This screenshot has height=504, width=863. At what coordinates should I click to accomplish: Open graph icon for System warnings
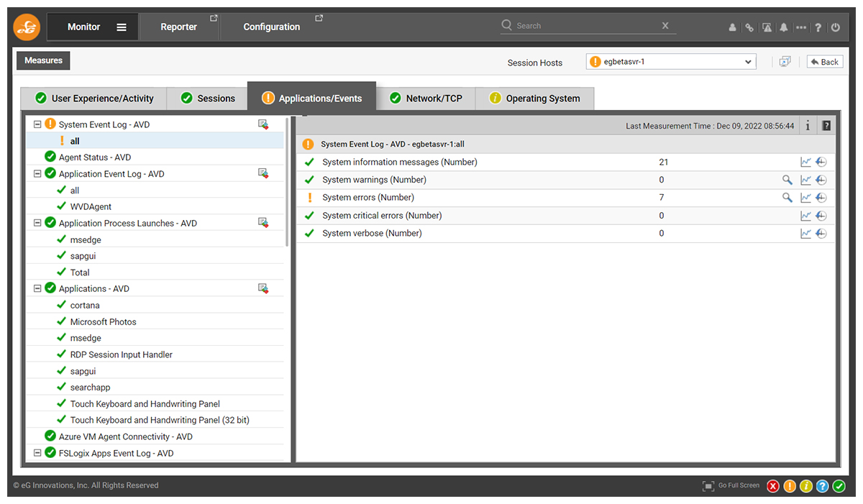806,180
